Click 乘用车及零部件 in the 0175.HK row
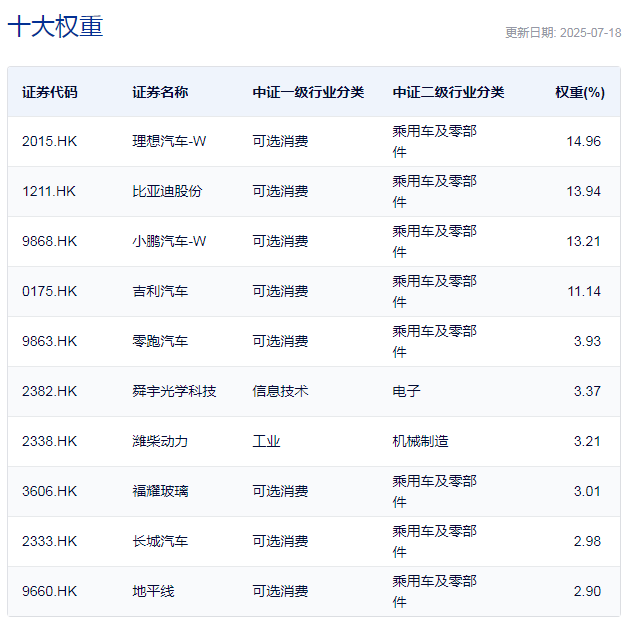The height and width of the screenshot is (621, 624). 435,291
